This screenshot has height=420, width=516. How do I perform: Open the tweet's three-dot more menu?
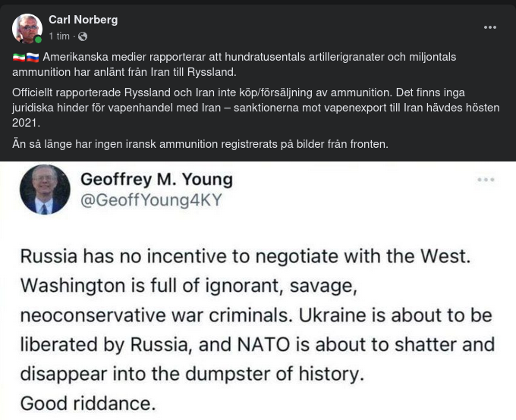[486, 180]
